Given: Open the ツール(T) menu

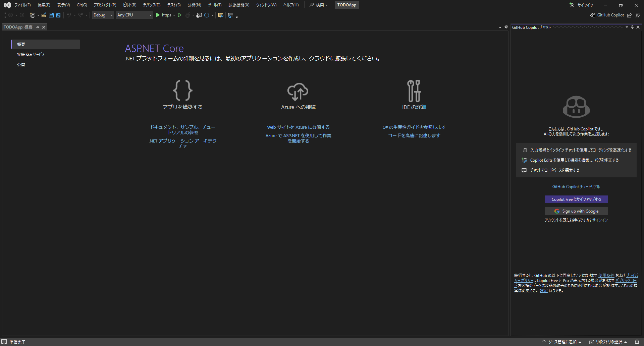Looking at the screenshot, I should pos(215,5).
